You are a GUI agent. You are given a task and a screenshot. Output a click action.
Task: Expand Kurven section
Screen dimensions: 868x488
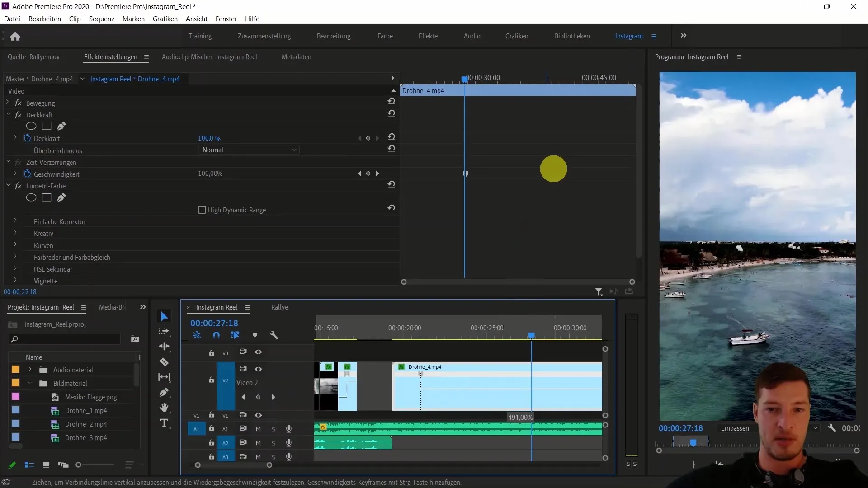15,245
